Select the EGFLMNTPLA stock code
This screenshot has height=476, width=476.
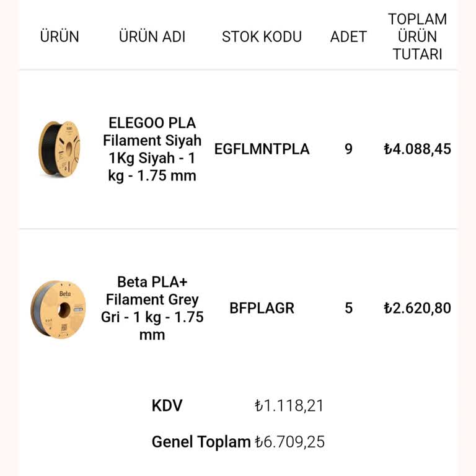tap(262, 149)
